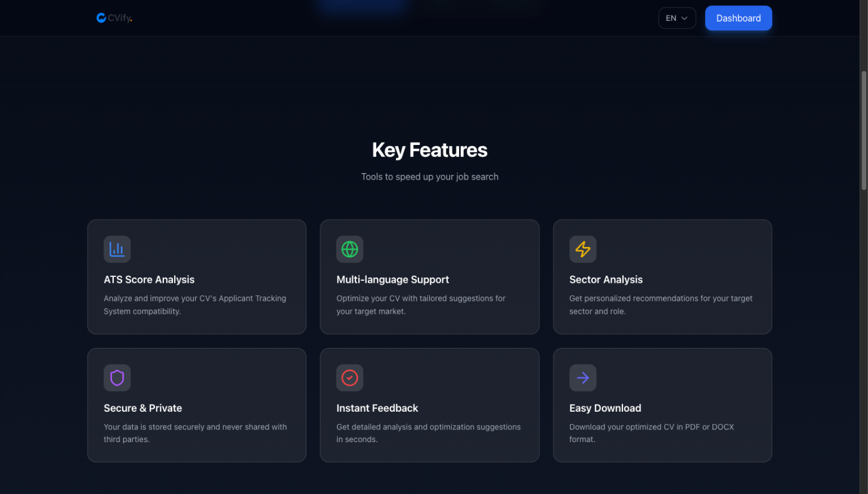Click the Dashboard button
The height and width of the screenshot is (494, 868).
738,18
